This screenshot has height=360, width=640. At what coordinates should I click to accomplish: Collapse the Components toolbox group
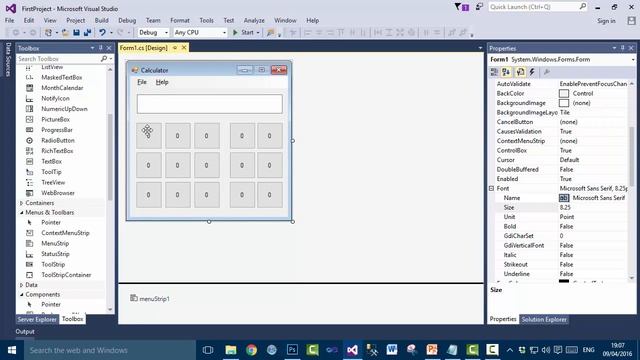(x=22, y=295)
